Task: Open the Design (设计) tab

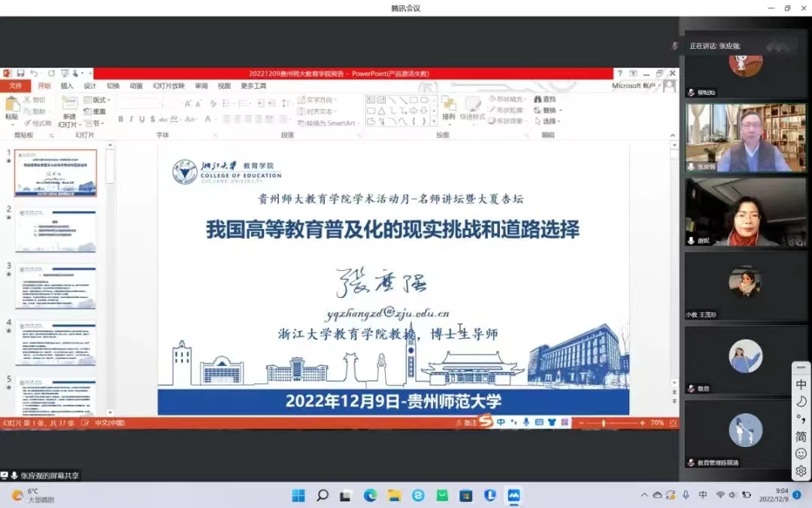Action: click(90, 86)
